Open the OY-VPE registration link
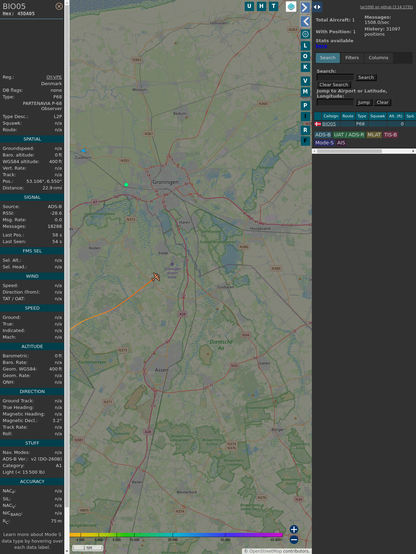Image resolution: width=416 pixels, height=554 pixels. pos(54,77)
